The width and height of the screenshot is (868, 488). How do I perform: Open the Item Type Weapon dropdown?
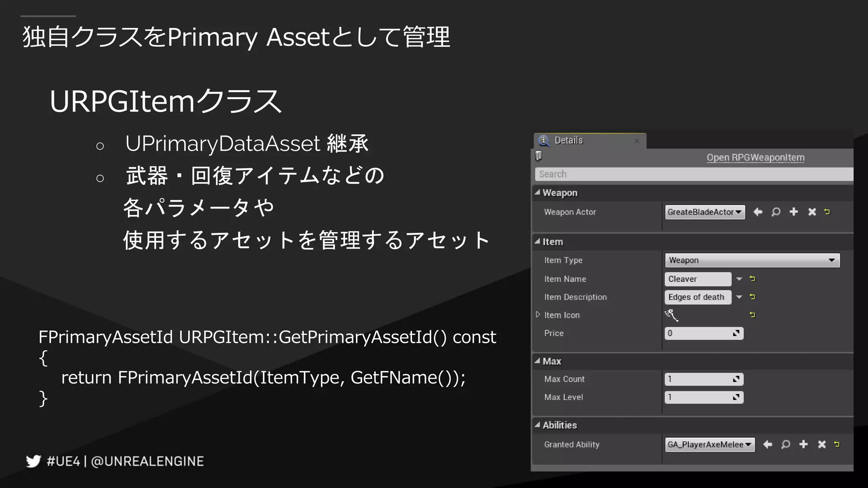pos(752,260)
